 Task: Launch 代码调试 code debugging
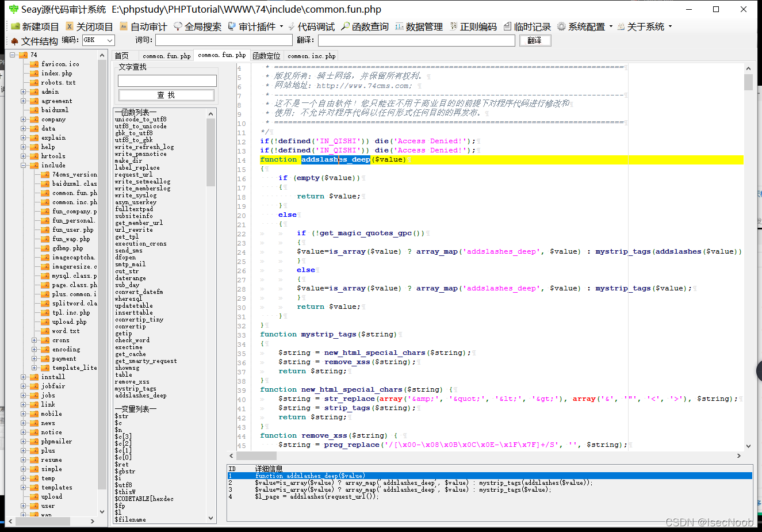[x=311, y=26]
